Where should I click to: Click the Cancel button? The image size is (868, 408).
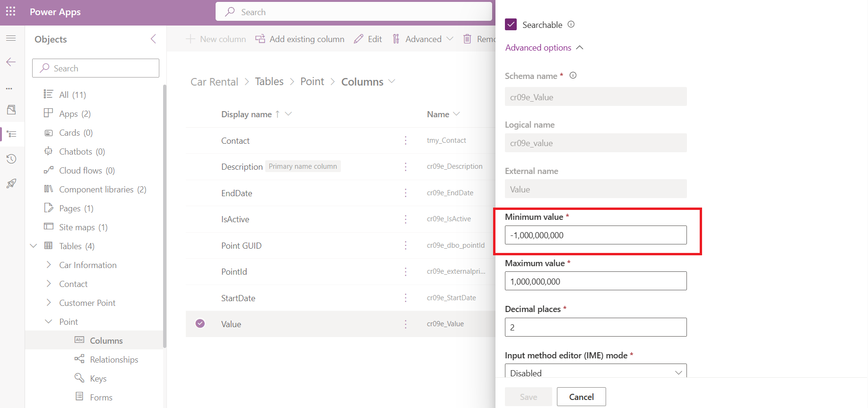click(x=581, y=397)
